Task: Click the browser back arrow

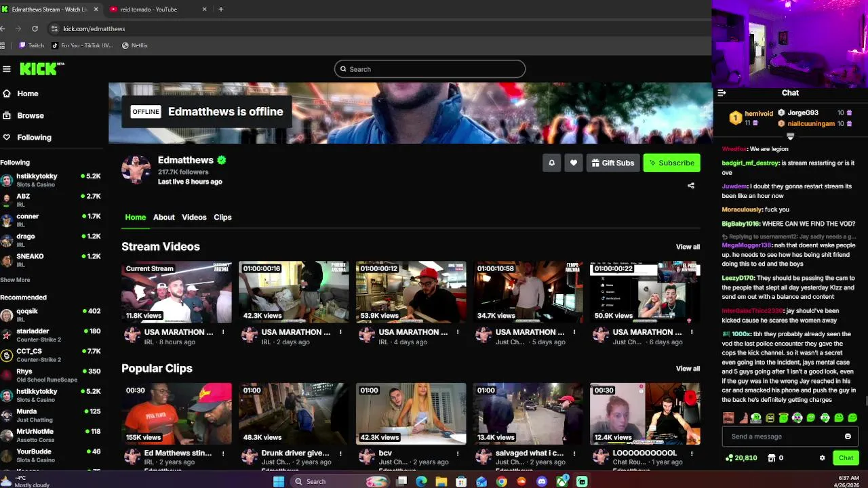Action: [x=3, y=28]
